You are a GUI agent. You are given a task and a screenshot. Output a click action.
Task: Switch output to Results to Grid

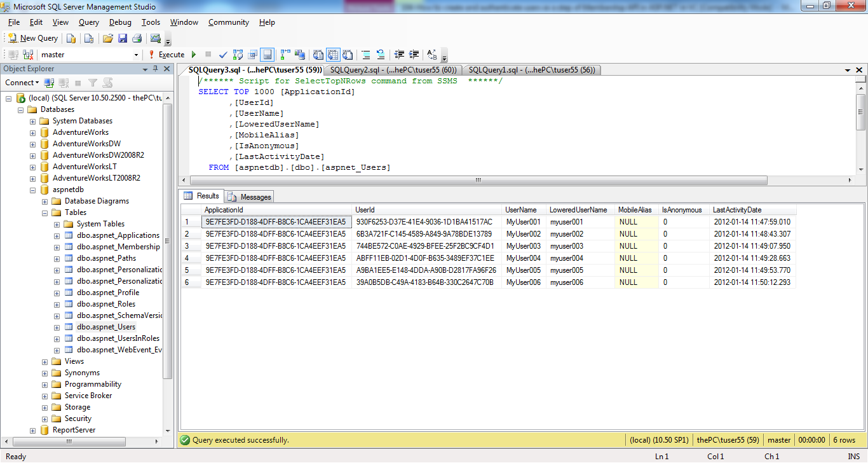[333, 55]
